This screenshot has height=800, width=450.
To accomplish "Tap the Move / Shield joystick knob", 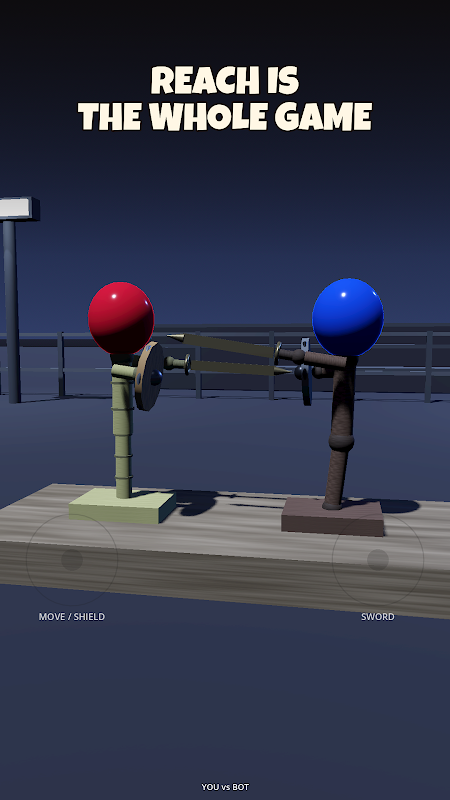I will (72, 560).
